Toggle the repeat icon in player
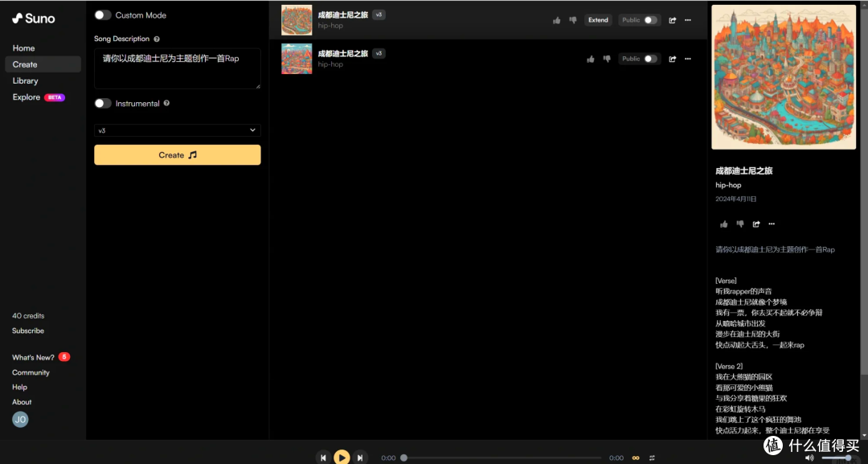The image size is (868, 464). [652, 458]
